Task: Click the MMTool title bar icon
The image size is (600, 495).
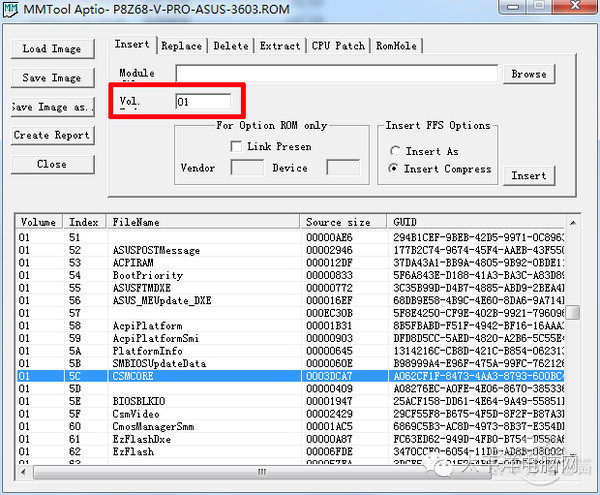Action: (x=10, y=9)
